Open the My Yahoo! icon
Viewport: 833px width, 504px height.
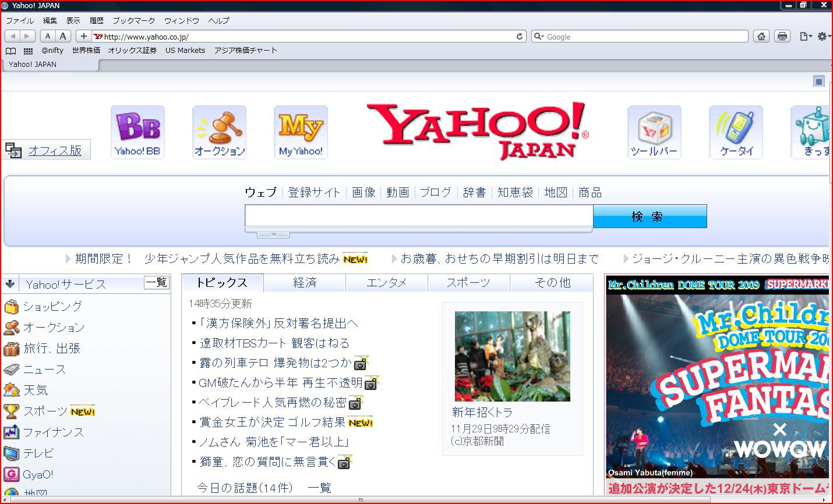(x=301, y=132)
